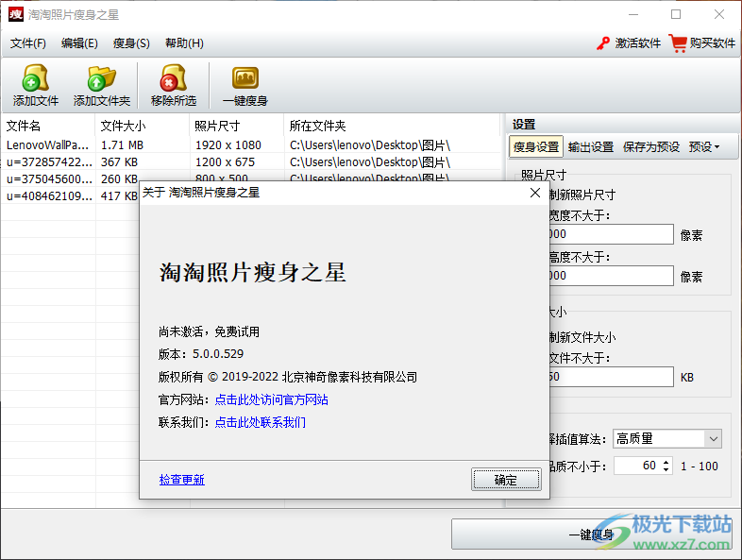742x560 pixels.
Task: Open the 瘦身(S) menu
Action: (x=131, y=43)
